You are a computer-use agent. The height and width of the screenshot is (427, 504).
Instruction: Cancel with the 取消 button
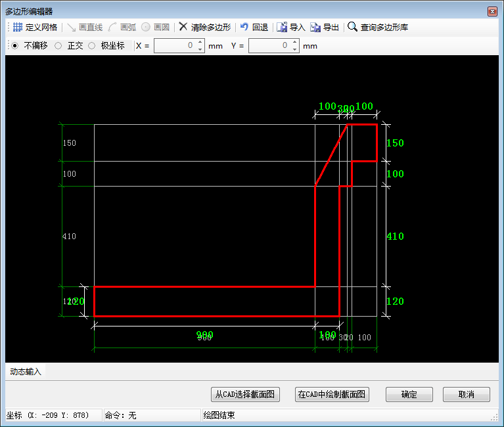tap(467, 394)
